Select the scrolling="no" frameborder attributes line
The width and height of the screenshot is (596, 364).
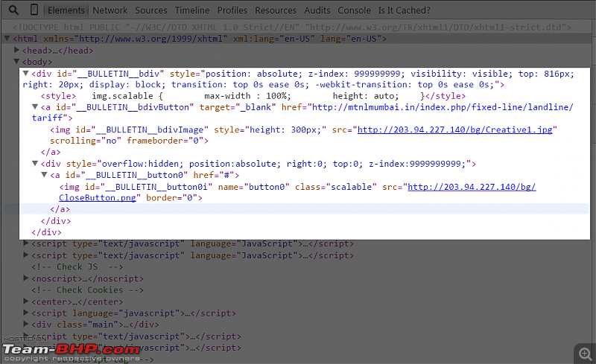tap(129, 141)
